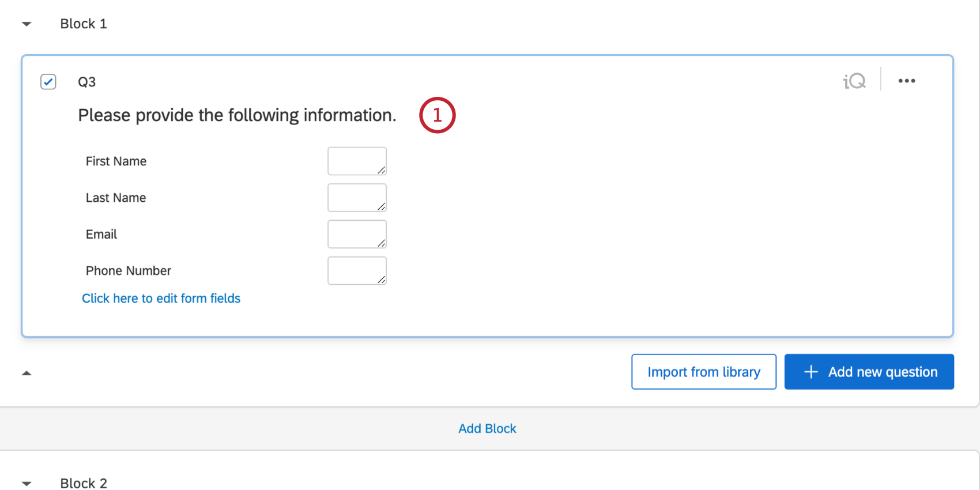Click into the Last Name text box
The width and height of the screenshot is (980, 490).
[x=357, y=198]
